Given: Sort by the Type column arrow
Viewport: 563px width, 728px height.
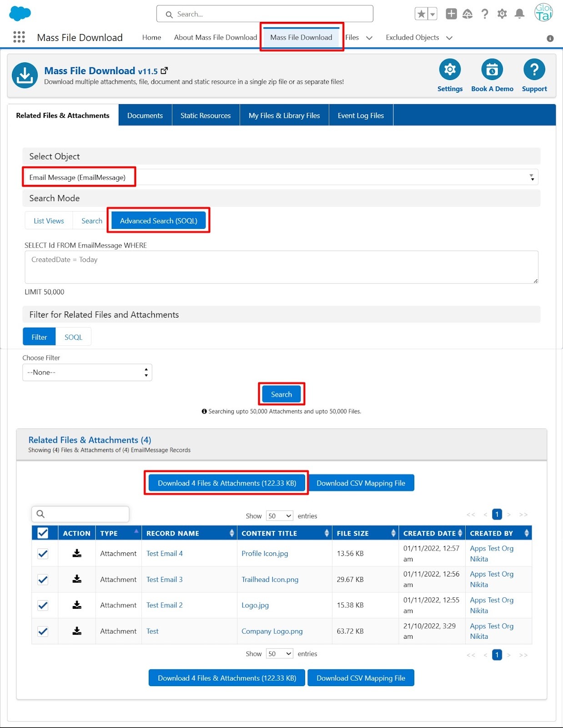Looking at the screenshot, I should tap(136, 531).
